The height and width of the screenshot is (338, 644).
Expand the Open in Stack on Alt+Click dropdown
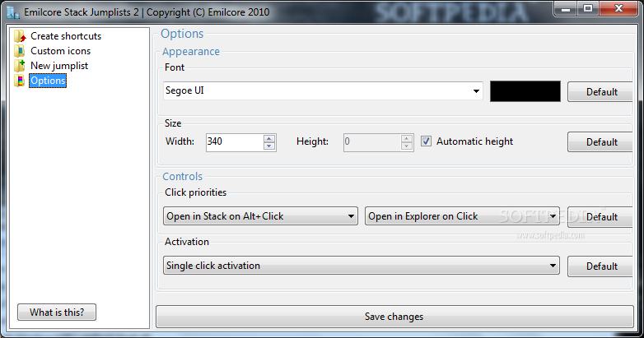point(260,216)
